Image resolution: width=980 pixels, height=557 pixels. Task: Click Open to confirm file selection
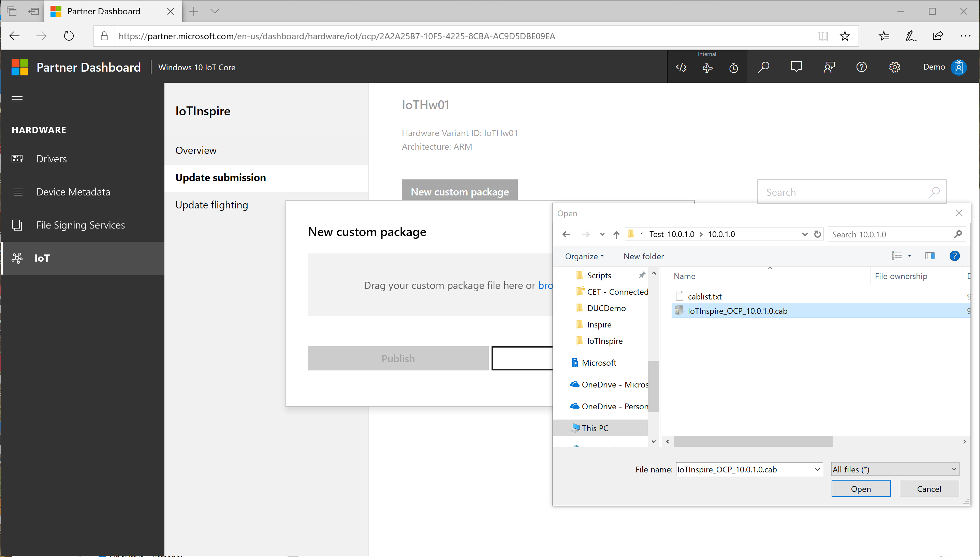point(861,488)
